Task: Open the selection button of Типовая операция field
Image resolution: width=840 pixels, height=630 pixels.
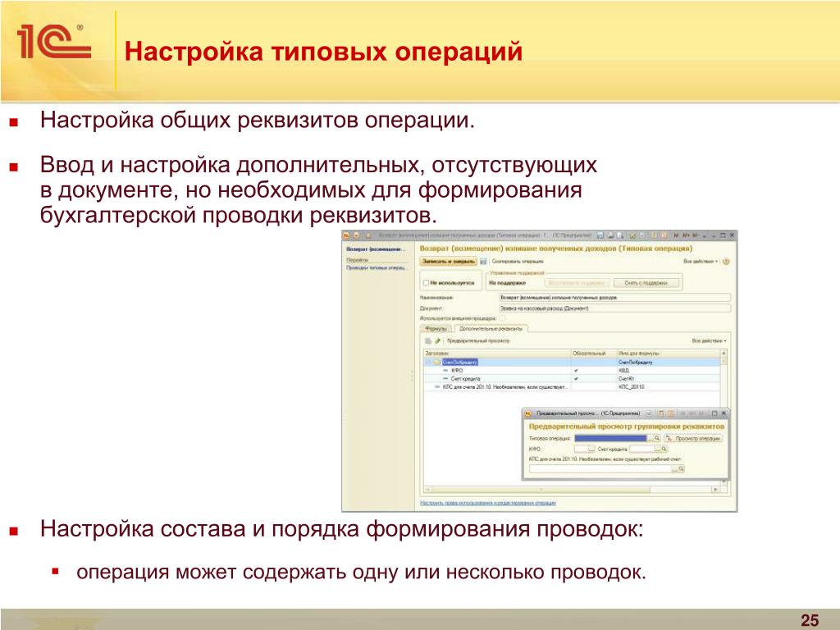Action: pos(651,438)
